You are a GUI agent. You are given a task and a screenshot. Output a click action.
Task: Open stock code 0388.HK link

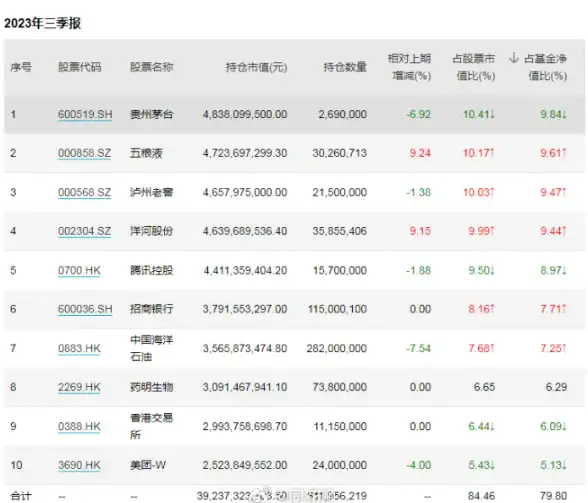point(79,426)
